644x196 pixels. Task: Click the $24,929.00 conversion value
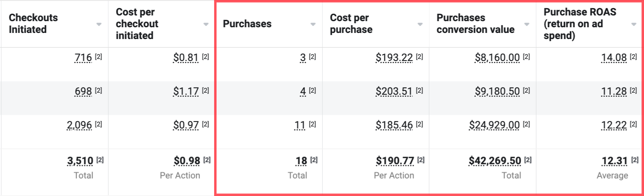pos(494,125)
